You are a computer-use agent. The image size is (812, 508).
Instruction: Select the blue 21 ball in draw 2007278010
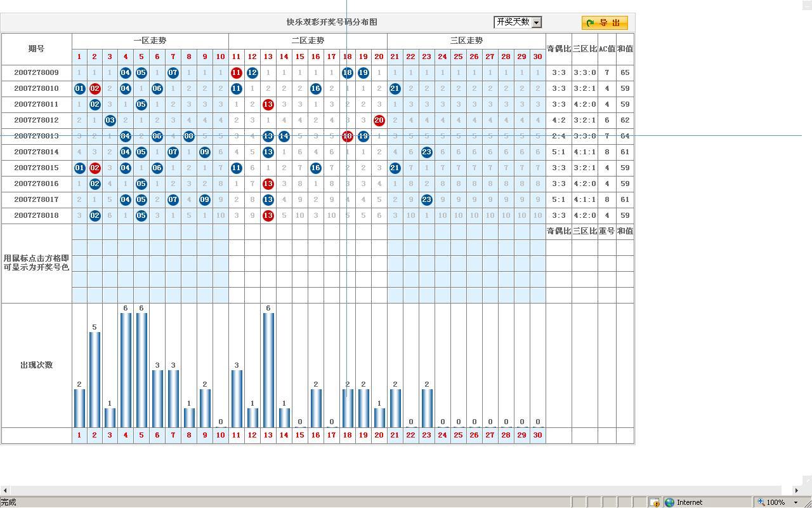pyautogui.click(x=395, y=89)
